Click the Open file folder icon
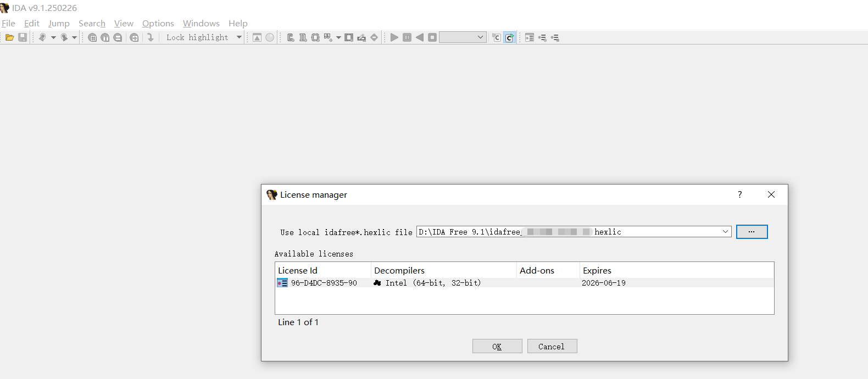868x379 pixels. tap(9, 37)
